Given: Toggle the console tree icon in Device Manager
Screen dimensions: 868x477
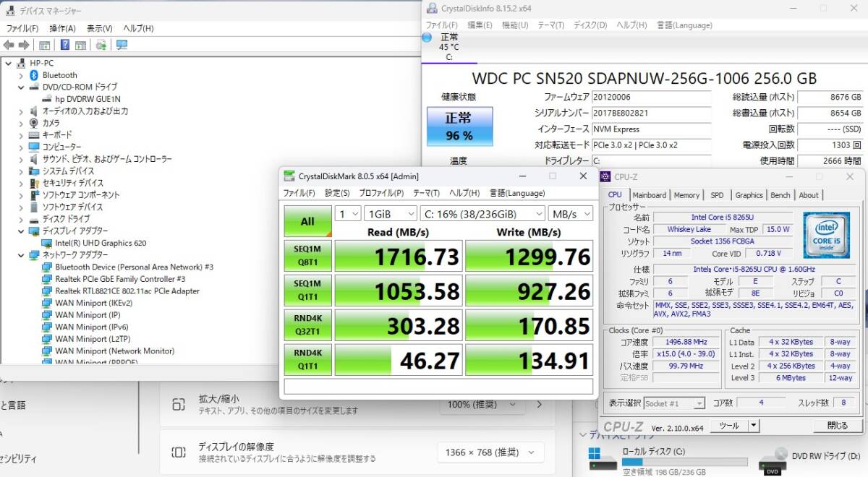Looking at the screenshot, I should (x=44, y=45).
